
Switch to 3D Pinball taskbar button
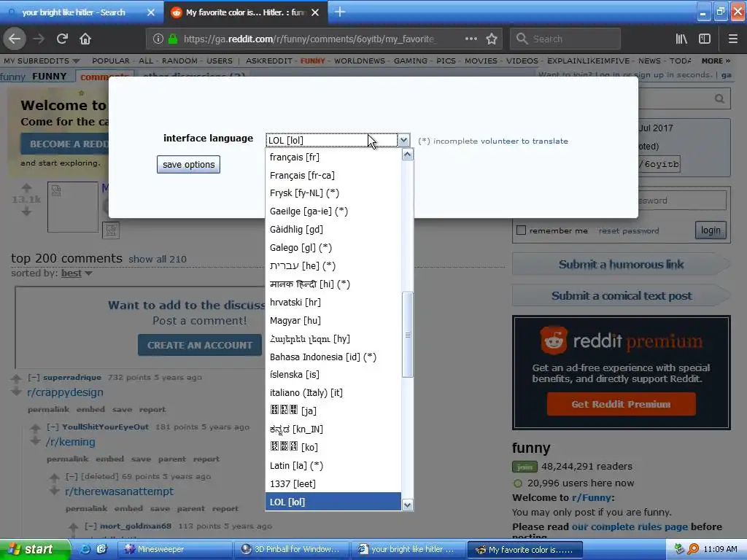pyautogui.click(x=292, y=550)
